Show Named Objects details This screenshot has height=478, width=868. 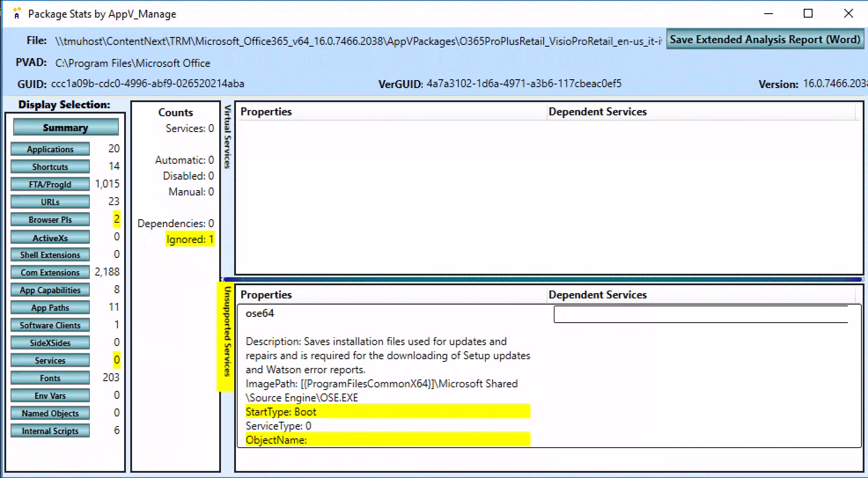coord(50,413)
